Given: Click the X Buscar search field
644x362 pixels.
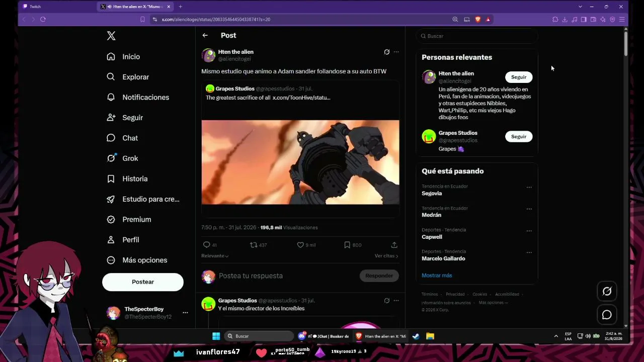Looking at the screenshot, I should [x=477, y=36].
